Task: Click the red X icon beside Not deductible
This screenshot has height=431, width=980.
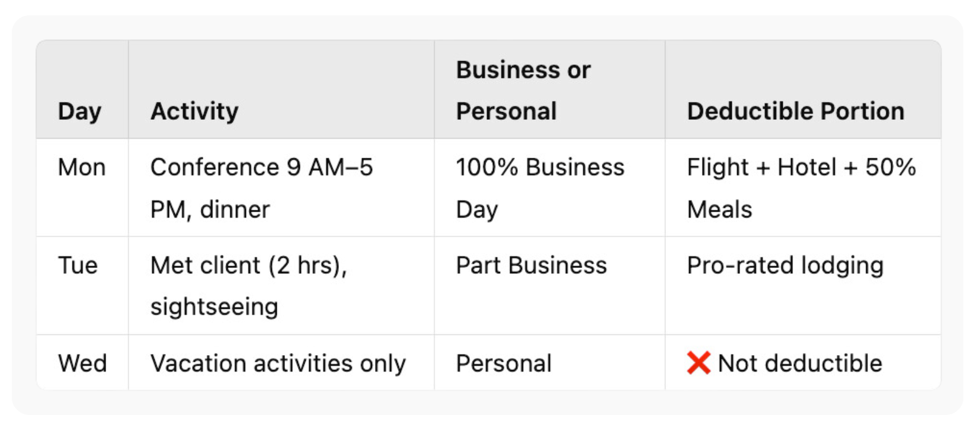Action: pos(698,363)
